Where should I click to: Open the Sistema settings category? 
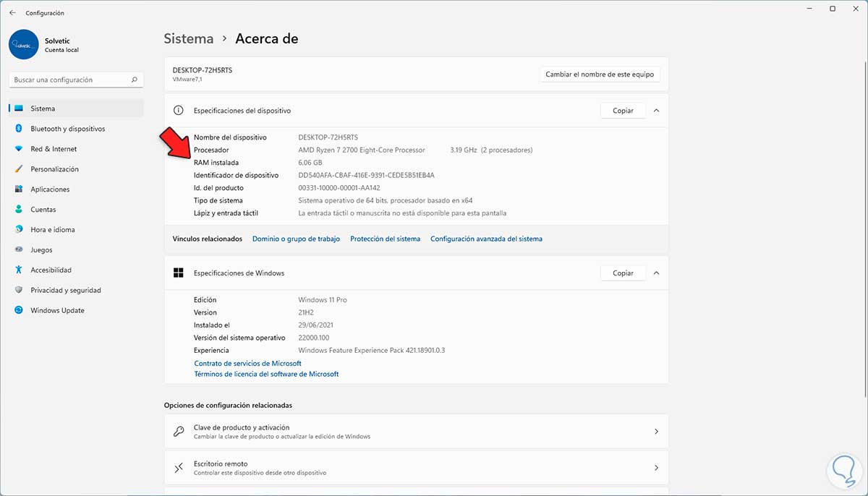coord(76,108)
